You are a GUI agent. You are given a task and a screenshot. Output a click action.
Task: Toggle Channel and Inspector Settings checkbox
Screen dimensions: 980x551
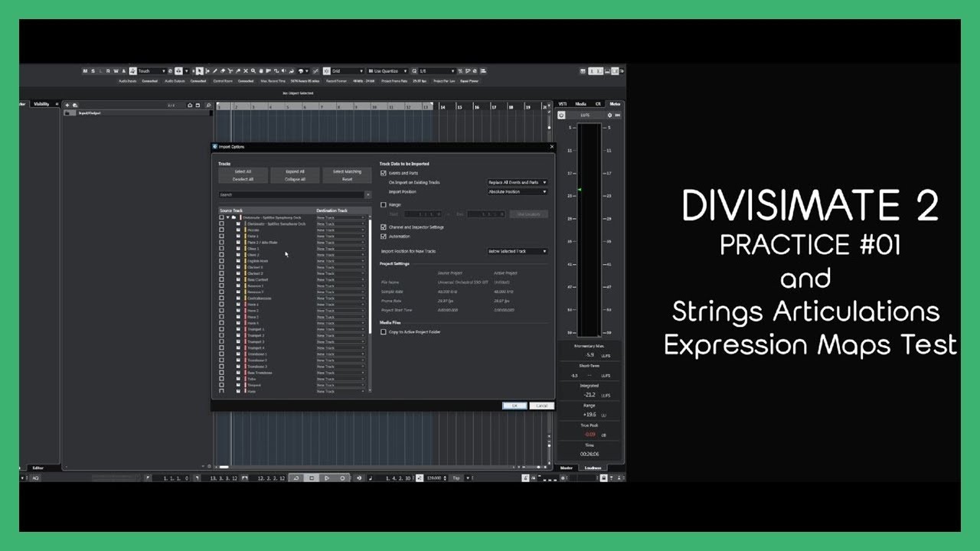(384, 227)
